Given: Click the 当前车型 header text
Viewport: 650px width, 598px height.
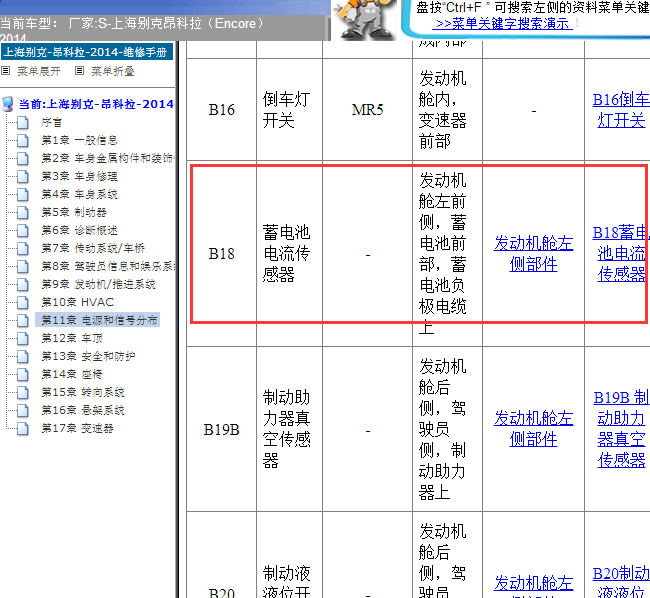Looking at the screenshot, I should (x=133, y=23).
